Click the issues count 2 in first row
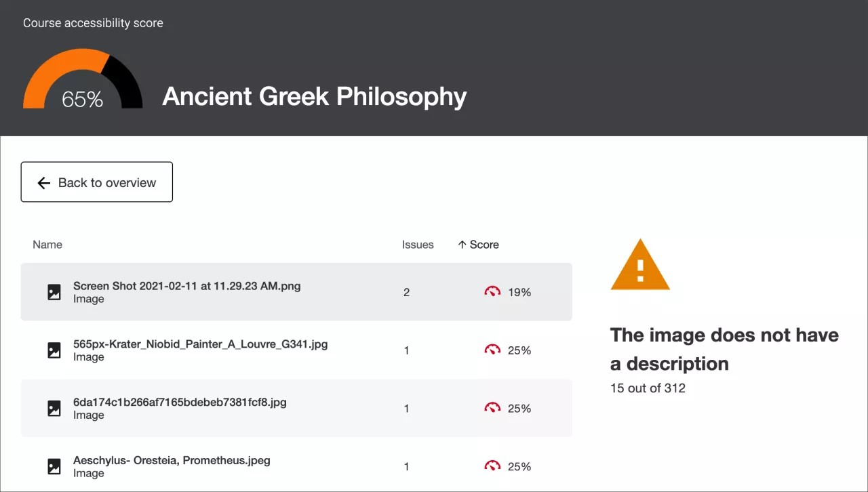The image size is (868, 492). point(407,292)
